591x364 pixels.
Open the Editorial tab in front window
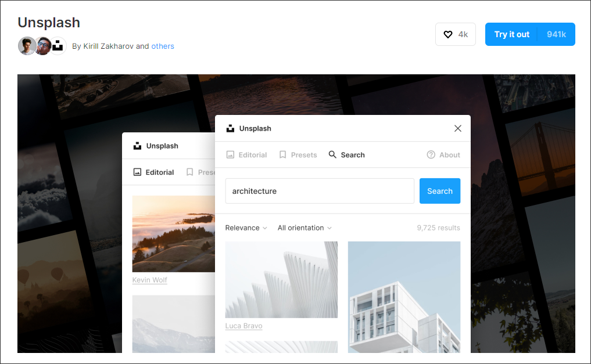coord(246,154)
